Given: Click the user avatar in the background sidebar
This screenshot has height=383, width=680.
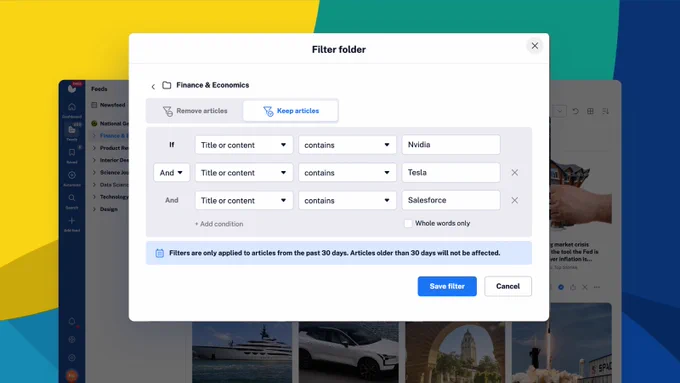Looking at the screenshot, I should (72, 375).
